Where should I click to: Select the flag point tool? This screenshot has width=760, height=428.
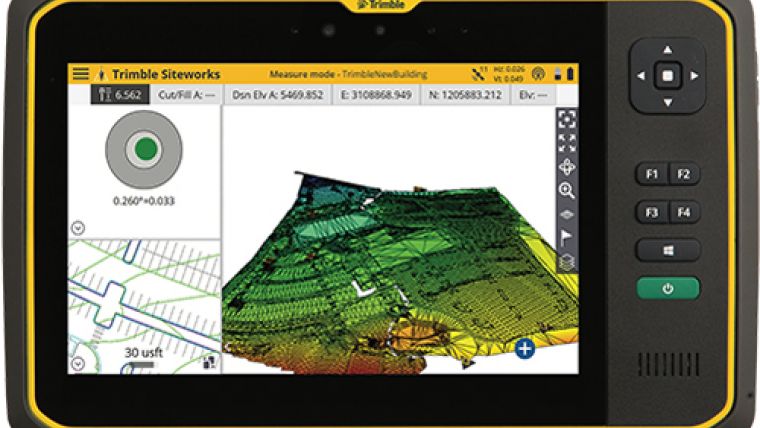[x=566, y=238]
